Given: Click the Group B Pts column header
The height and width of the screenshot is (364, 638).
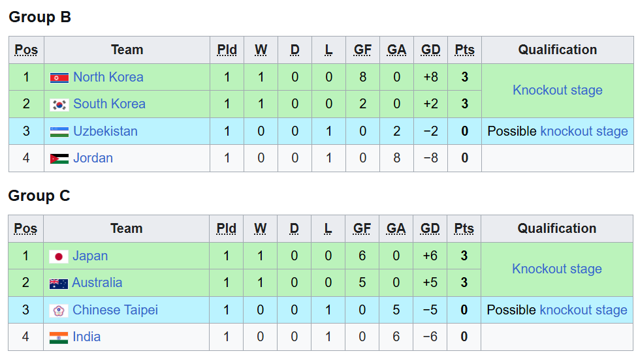Looking at the screenshot, I should click(x=464, y=50).
